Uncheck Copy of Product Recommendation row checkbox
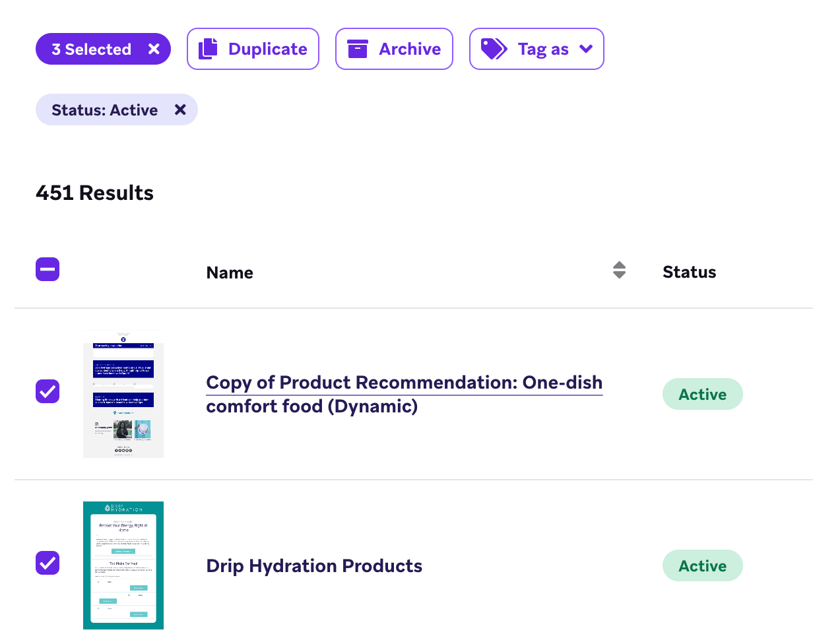This screenshot has width=813, height=644. (48, 391)
